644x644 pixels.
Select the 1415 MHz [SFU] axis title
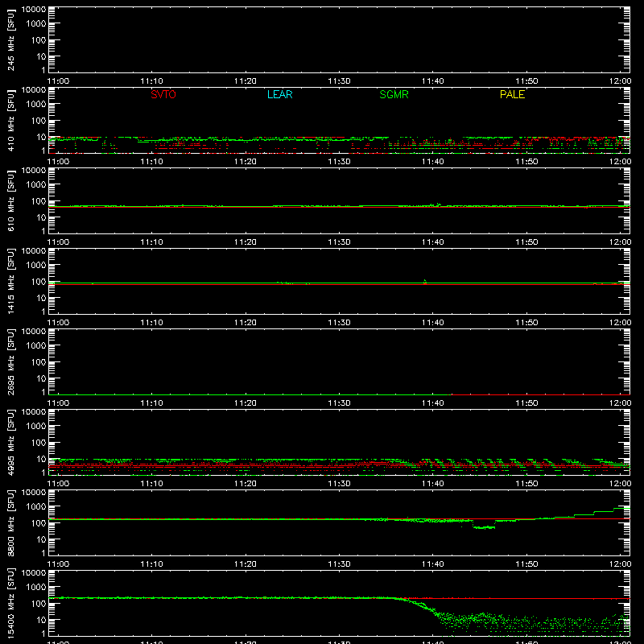pyautogui.click(x=10, y=281)
